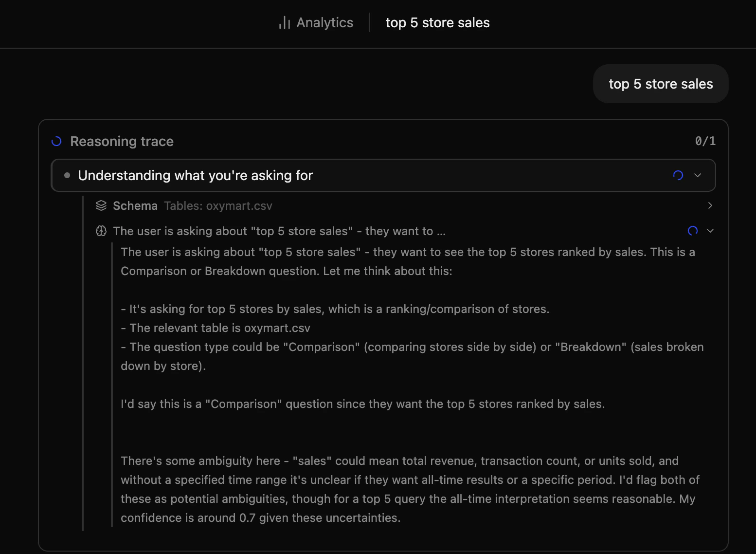Click 'The relevant table is oxymart.csv' line
This screenshot has height=554, width=756.
point(216,328)
